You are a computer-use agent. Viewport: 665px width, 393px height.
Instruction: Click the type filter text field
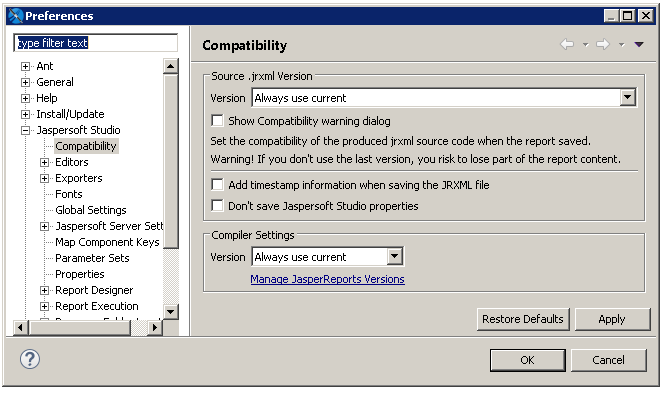96,43
